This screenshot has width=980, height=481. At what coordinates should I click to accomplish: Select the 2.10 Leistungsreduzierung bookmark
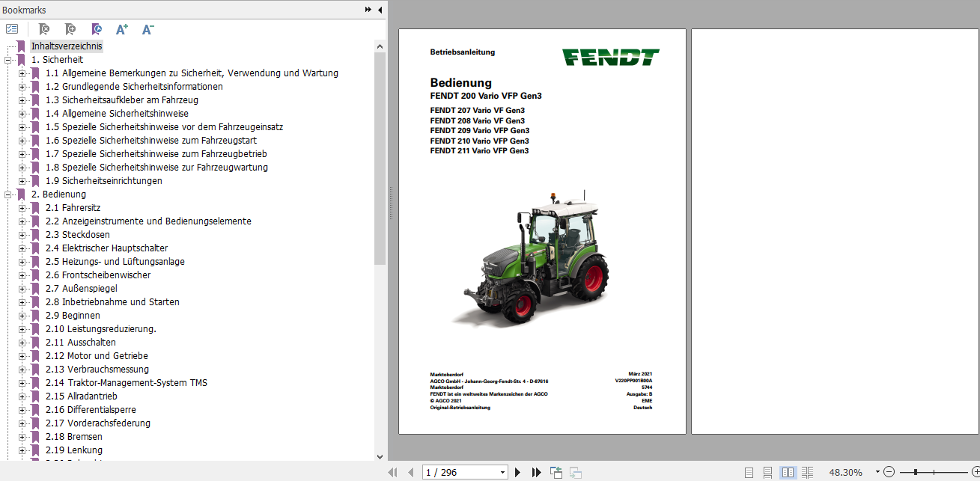(100, 329)
